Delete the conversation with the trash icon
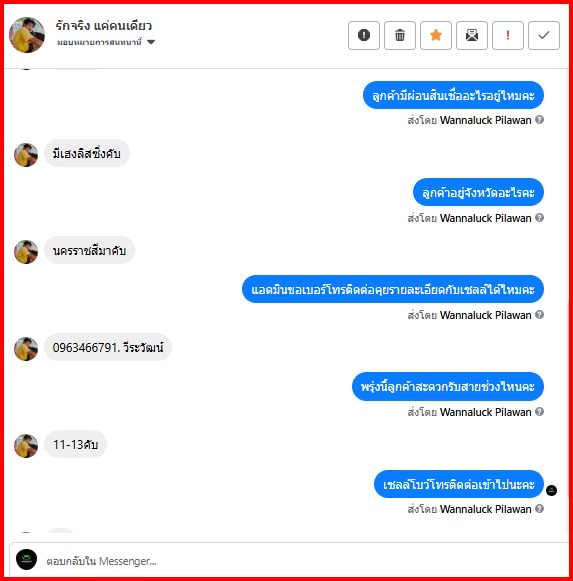This screenshot has width=573, height=581. [x=400, y=36]
